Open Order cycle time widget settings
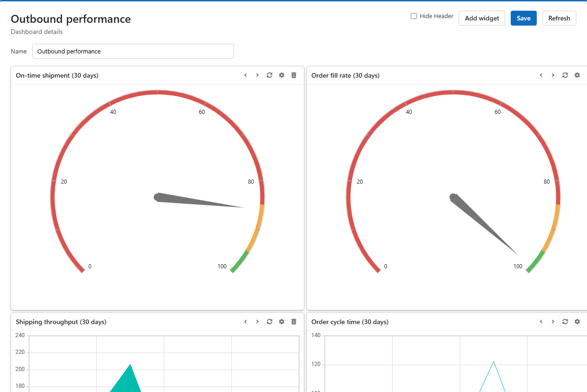The height and width of the screenshot is (392, 587). [577, 322]
